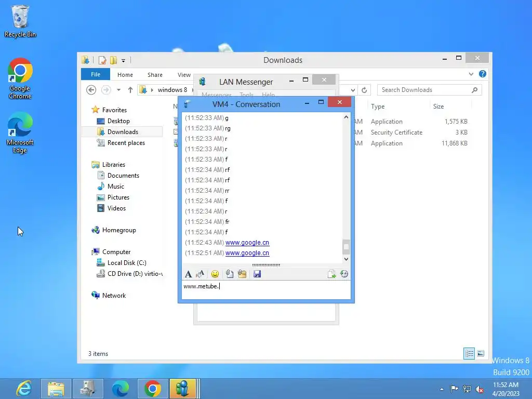Select Homegroup in navigation pane
This screenshot has width=532, height=399.
(119, 230)
